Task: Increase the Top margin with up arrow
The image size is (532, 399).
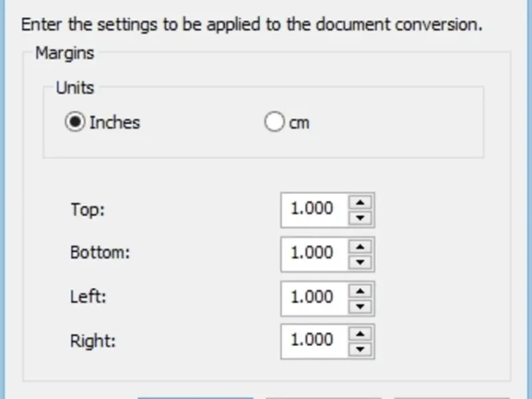Action: pyautogui.click(x=360, y=202)
